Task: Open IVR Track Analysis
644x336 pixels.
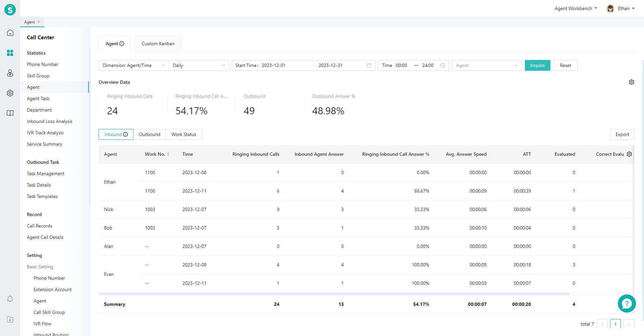Action: (45, 133)
